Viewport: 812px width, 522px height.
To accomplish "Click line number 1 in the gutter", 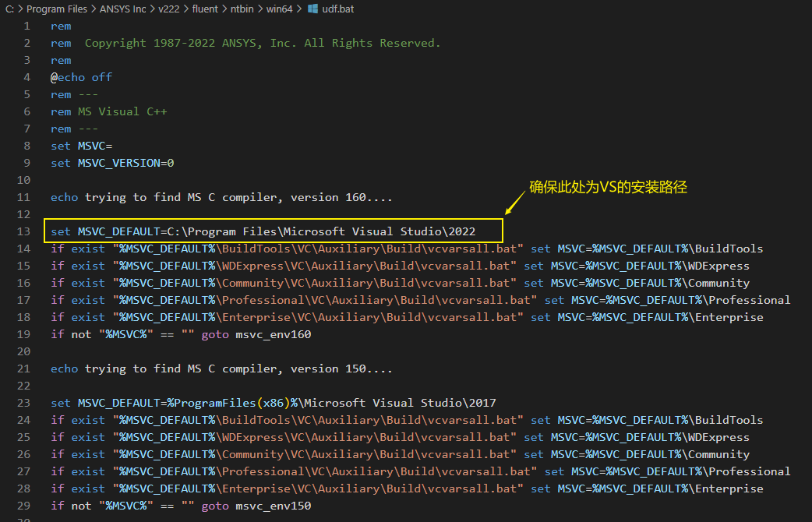I will click(x=27, y=26).
